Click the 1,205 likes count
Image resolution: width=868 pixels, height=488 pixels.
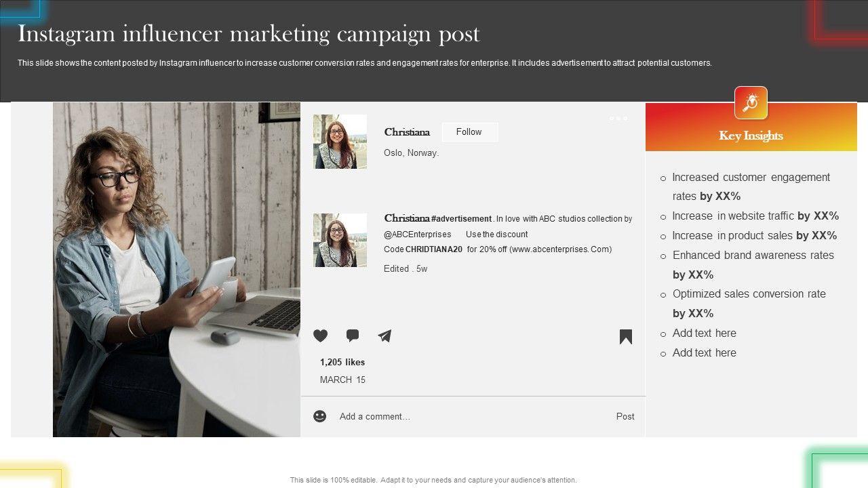(342, 362)
